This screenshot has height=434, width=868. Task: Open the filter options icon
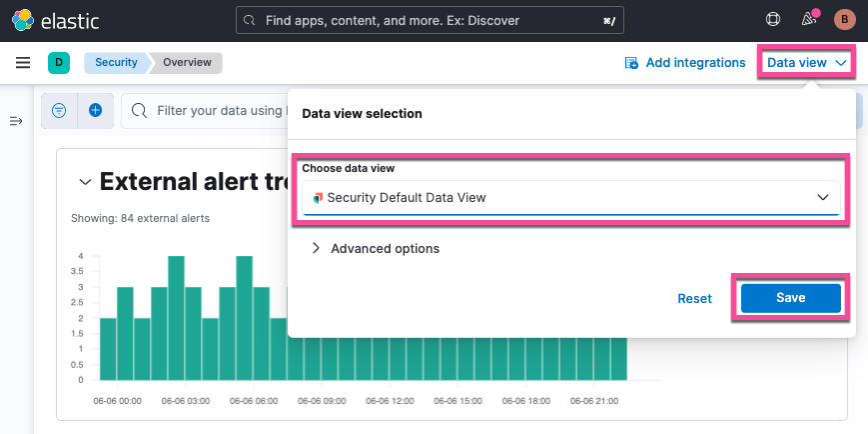coord(59,111)
